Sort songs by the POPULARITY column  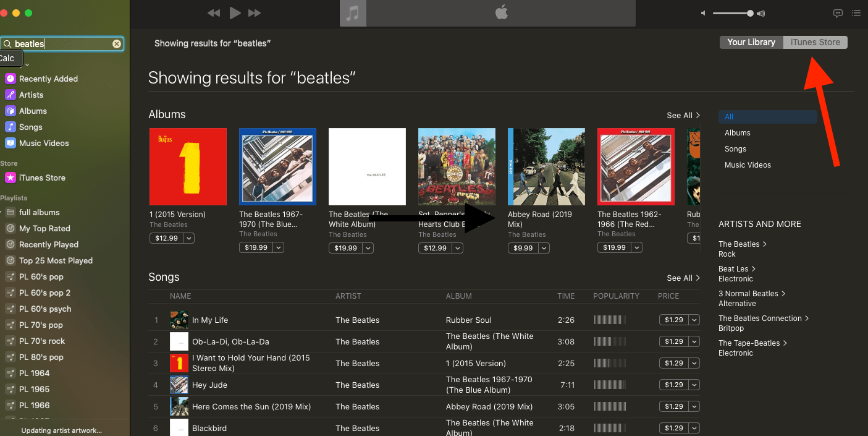[x=616, y=296]
